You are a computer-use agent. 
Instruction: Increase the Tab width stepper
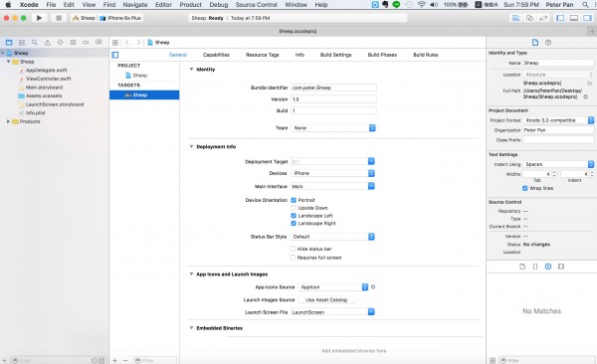[x=554, y=172]
